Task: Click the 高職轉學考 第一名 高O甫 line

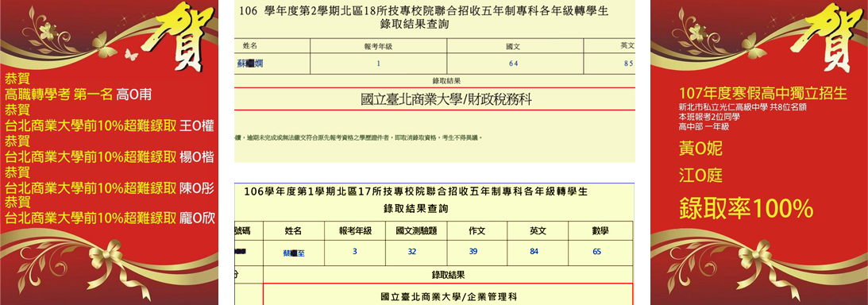Action: (78, 95)
